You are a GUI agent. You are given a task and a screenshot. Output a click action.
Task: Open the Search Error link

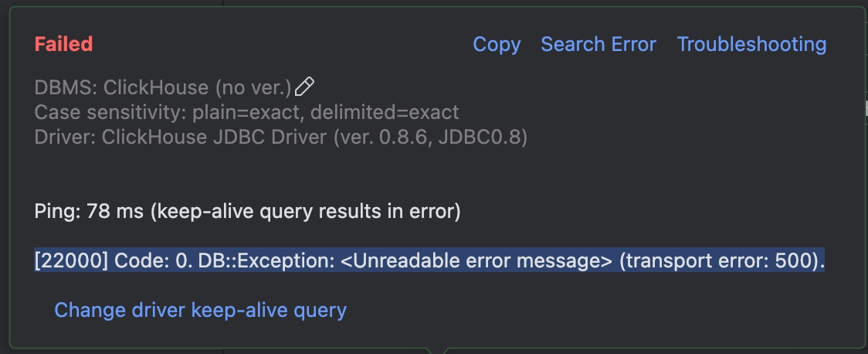(598, 44)
